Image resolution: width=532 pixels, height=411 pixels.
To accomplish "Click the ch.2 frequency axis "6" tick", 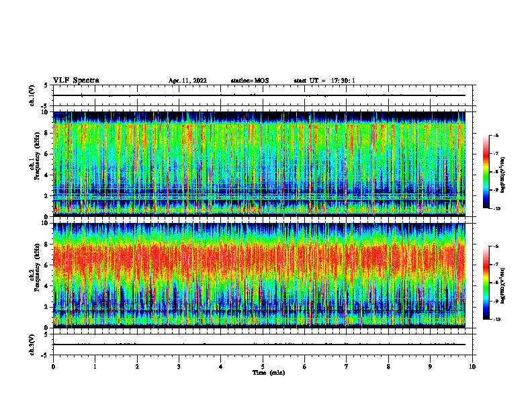I will point(47,265).
